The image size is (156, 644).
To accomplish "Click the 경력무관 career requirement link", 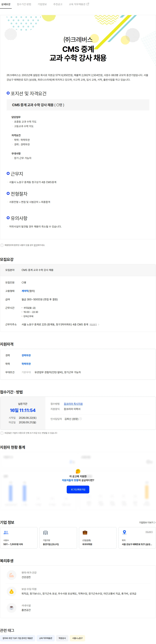I will coord(26,355).
